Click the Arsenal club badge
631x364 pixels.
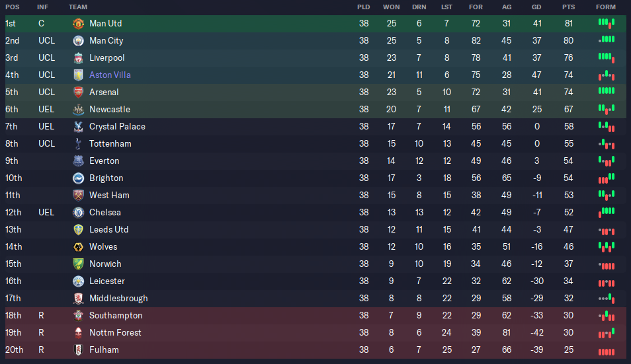click(78, 92)
